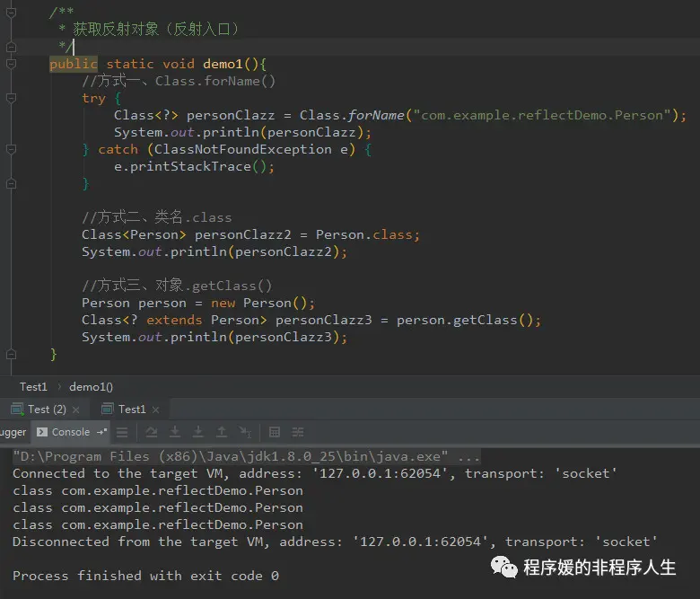Click the fold marker at demo1's closing brace
This screenshot has height=599, width=700.
click(11, 354)
